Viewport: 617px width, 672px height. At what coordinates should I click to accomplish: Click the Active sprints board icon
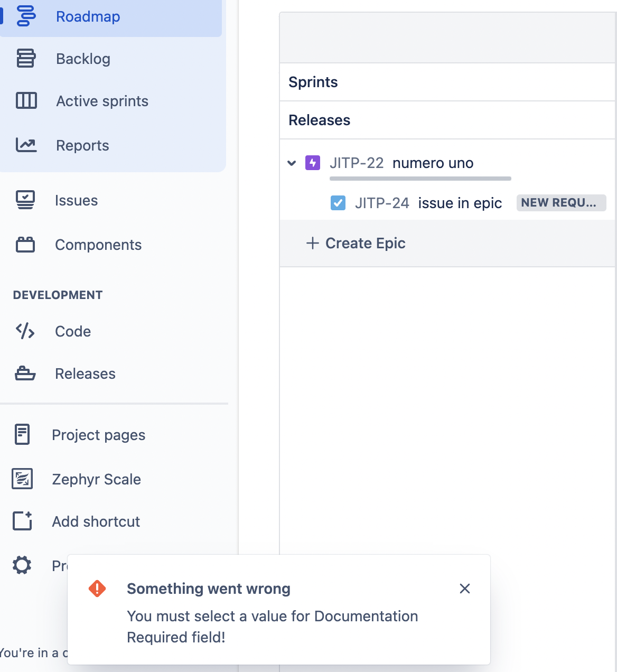26,101
